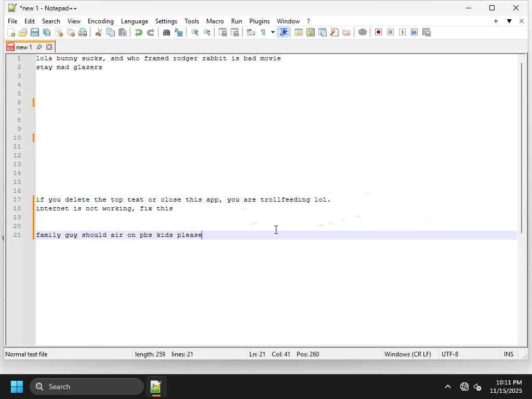Open the Settings menu
532x399 pixels.
[166, 21]
